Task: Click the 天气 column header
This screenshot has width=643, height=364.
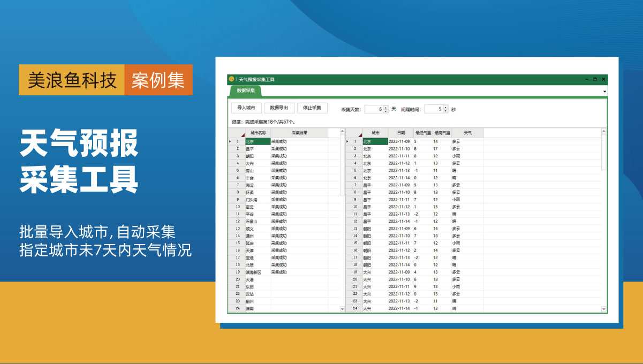Action: [467, 133]
